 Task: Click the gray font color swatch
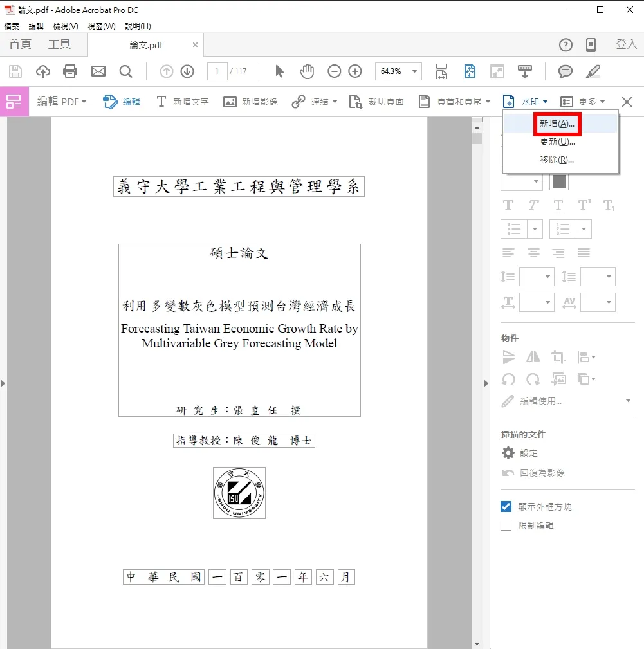[x=558, y=181]
